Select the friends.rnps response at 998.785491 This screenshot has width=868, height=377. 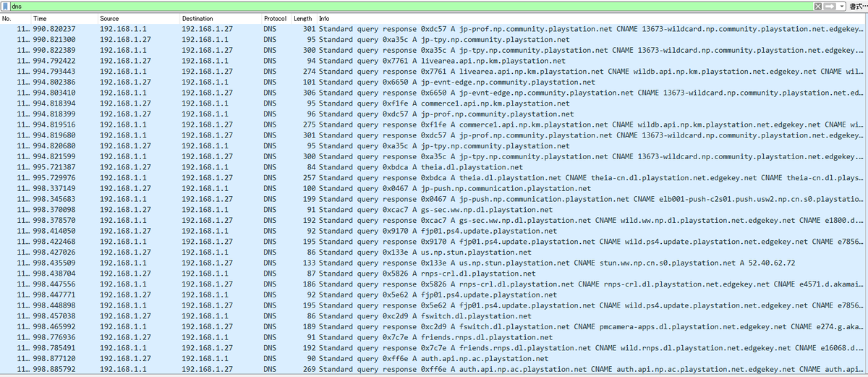[x=431, y=347]
